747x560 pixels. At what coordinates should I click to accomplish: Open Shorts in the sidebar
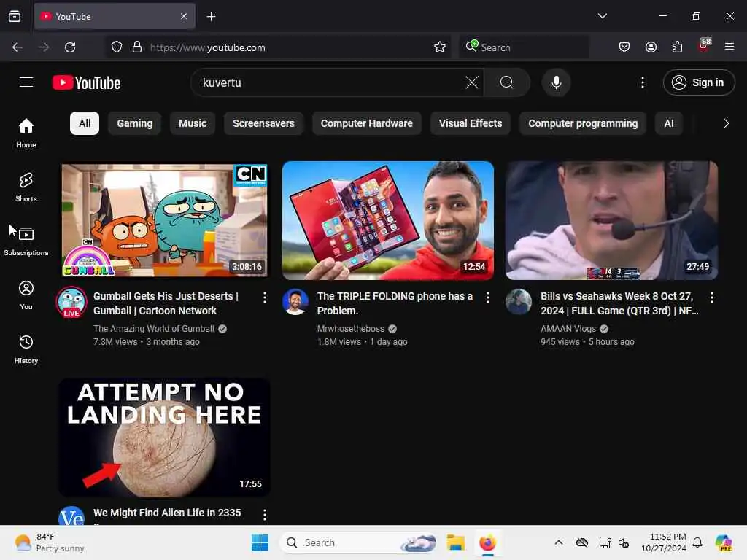coord(26,187)
